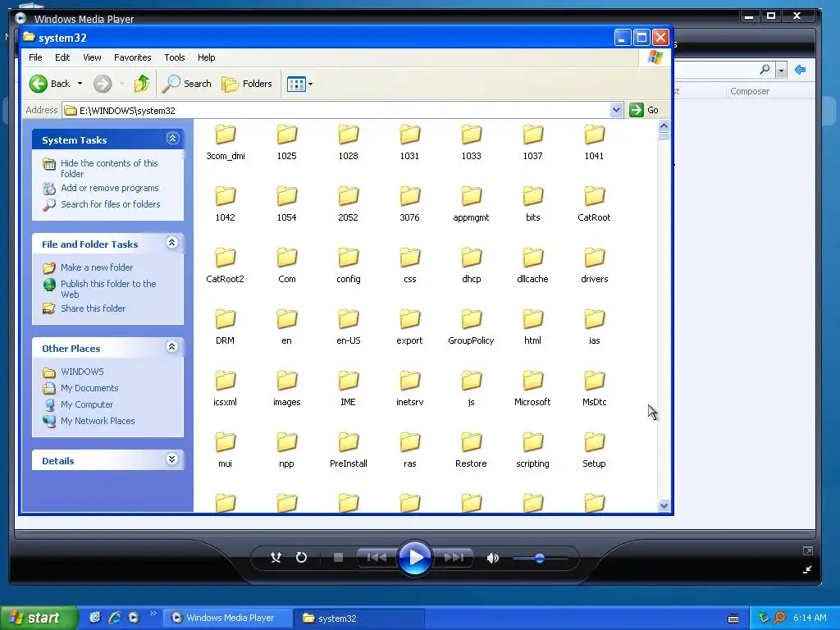Open the Help menu
This screenshot has height=630, width=840.
tap(206, 57)
